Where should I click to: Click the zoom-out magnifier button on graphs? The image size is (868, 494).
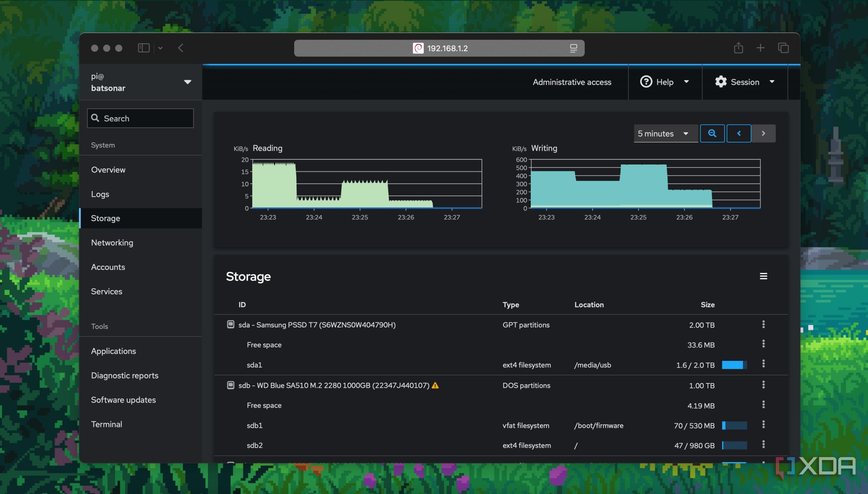click(712, 133)
